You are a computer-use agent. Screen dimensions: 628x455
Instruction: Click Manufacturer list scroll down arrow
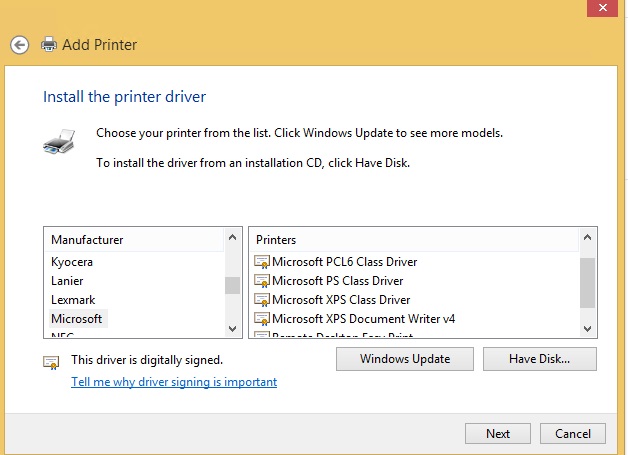[232, 329]
